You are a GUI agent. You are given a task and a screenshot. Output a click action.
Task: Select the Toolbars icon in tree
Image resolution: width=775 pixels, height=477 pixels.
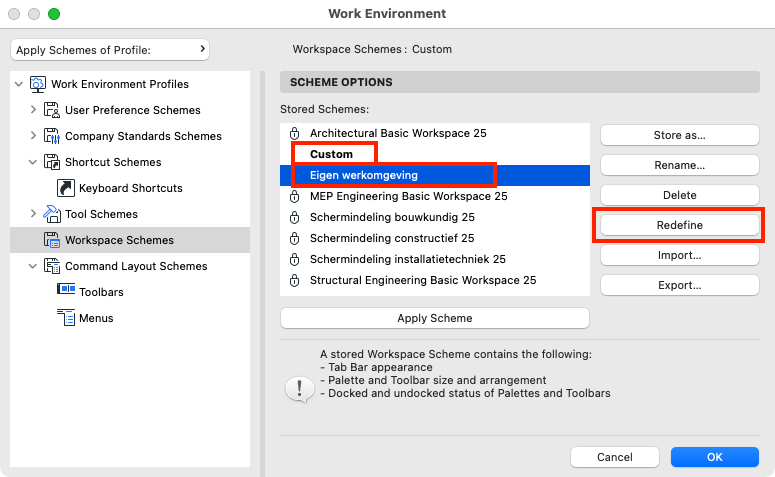coord(66,289)
